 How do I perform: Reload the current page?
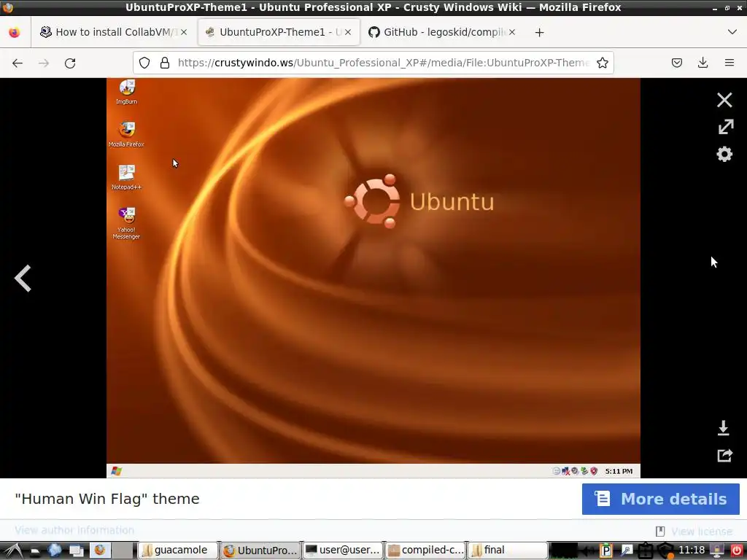pyautogui.click(x=70, y=63)
